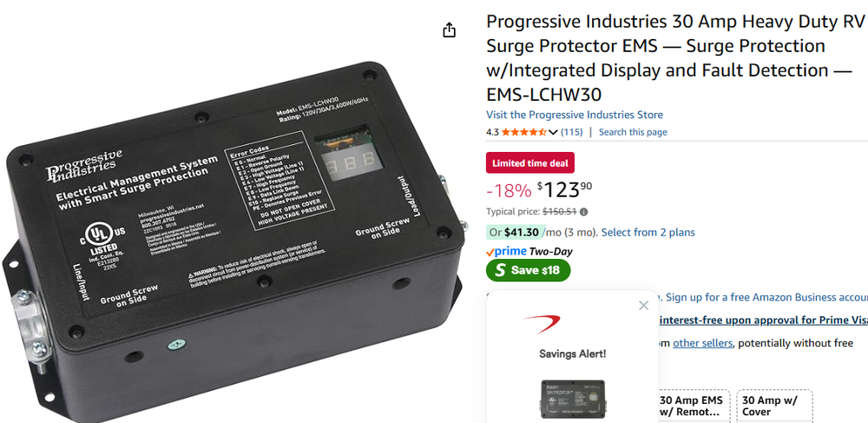Click the red swoosh logo in Savings Alert
Image resolution: width=868 pixels, height=423 pixels.
pyautogui.click(x=542, y=323)
